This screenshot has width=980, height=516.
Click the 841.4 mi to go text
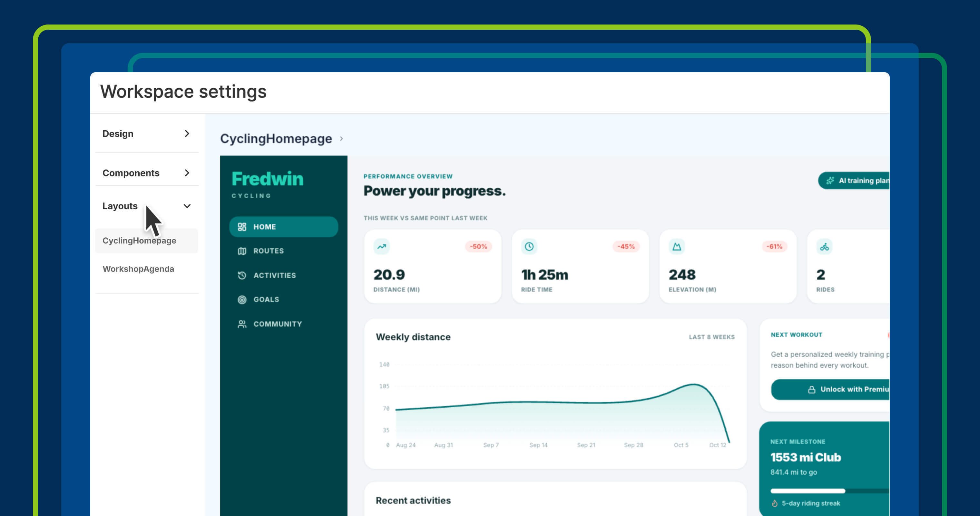[x=794, y=472]
